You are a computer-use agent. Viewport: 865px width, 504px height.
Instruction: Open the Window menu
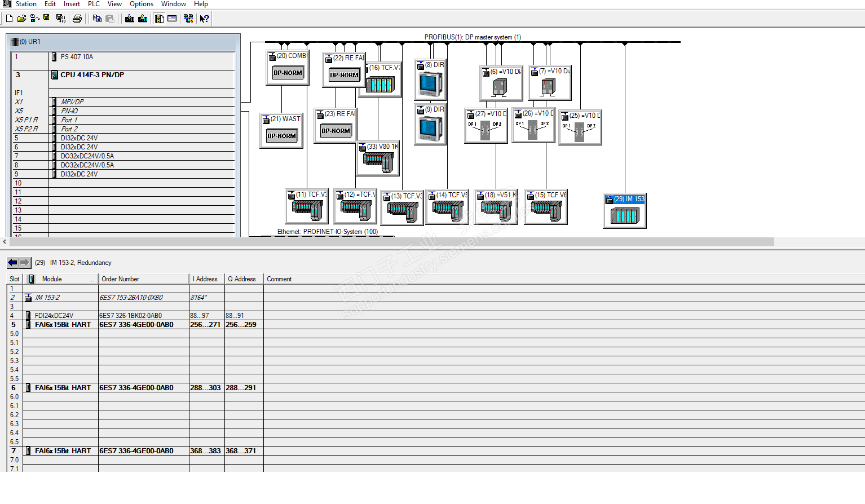pos(174,4)
